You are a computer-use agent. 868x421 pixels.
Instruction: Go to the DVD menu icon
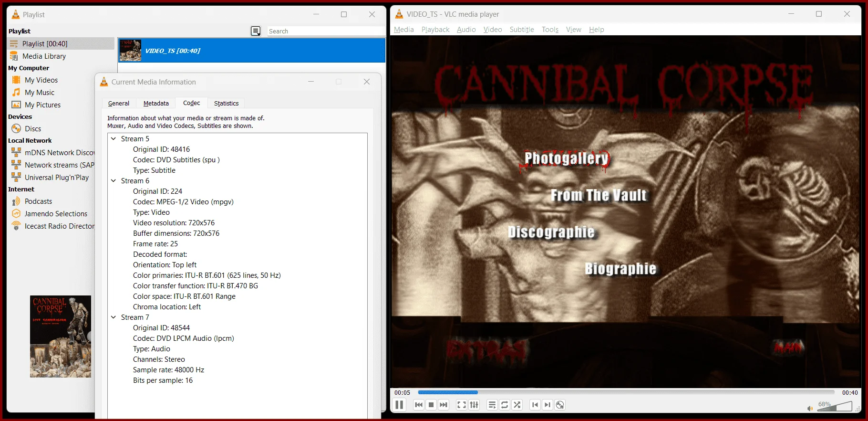(x=560, y=405)
